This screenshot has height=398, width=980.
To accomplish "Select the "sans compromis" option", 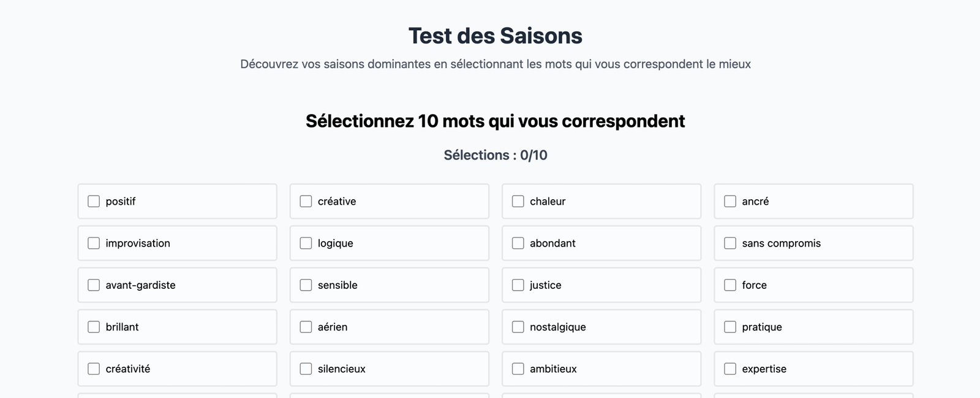I will click(x=729, y=243).
